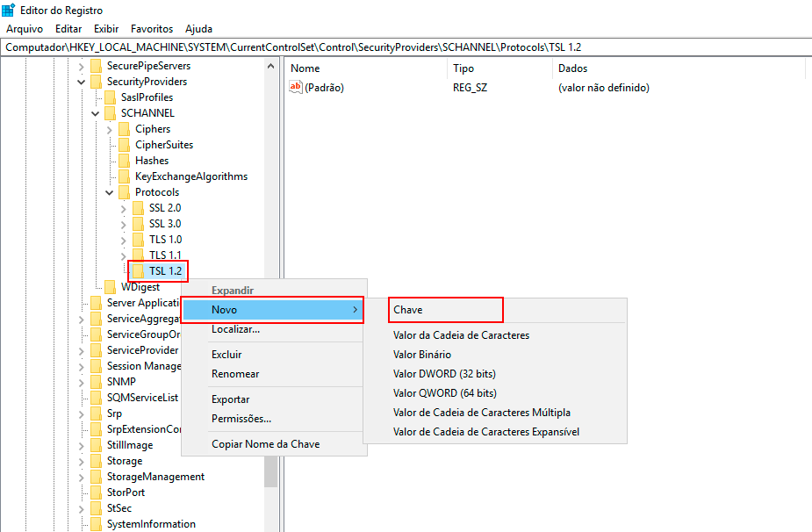Open the Editar menu

pos(68,29)
